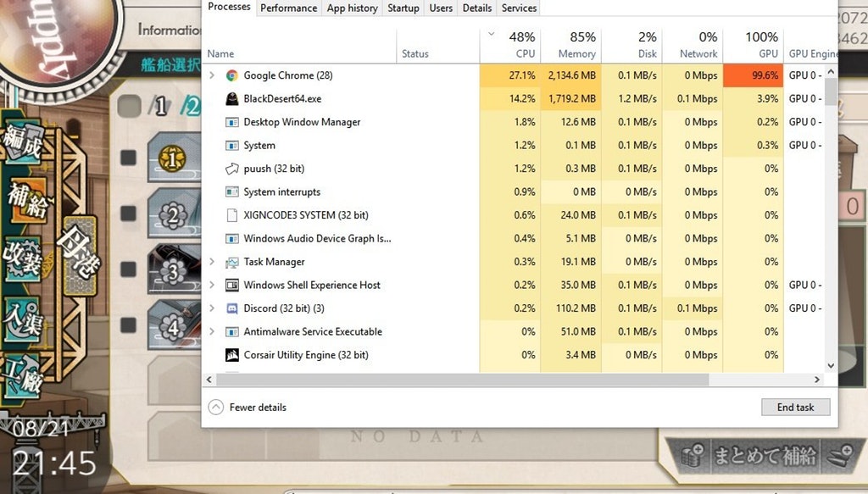Select the ship card numbered 1
This screenshot has width=868, height=494.
click(174, 158)
